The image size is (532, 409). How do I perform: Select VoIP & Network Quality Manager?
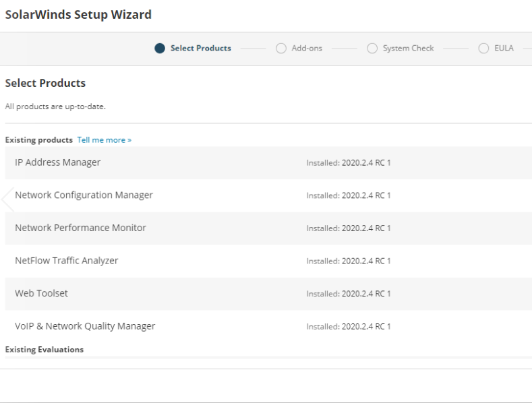(x=85, y=326)
